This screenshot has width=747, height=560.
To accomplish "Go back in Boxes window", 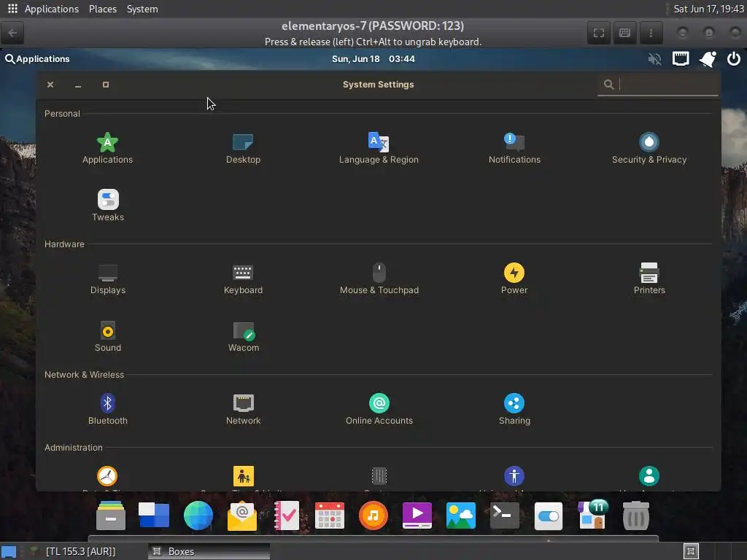I will pyautogui.click(x=13, y=33).
